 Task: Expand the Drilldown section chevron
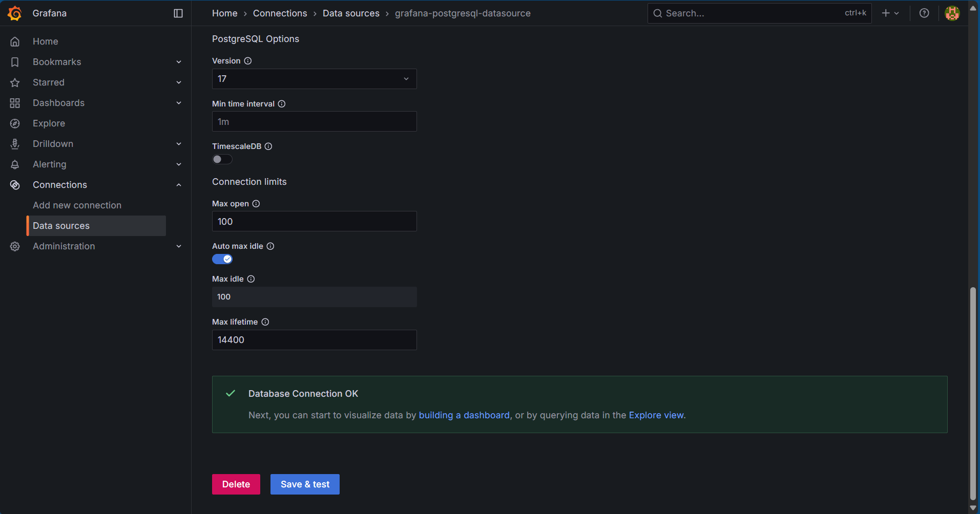(x=179, y=144)
